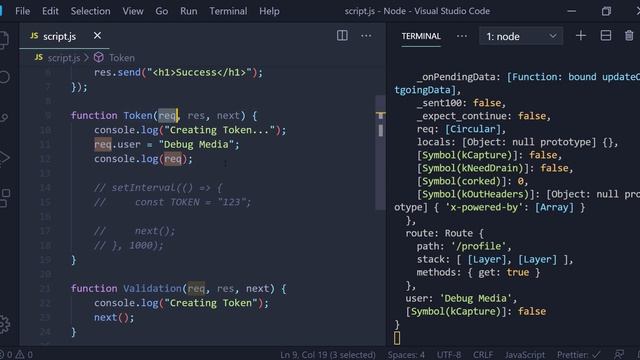Click the commented 'setInterval' line
Image resolution: width=640 pixels, height=360 pixels.
158,188
